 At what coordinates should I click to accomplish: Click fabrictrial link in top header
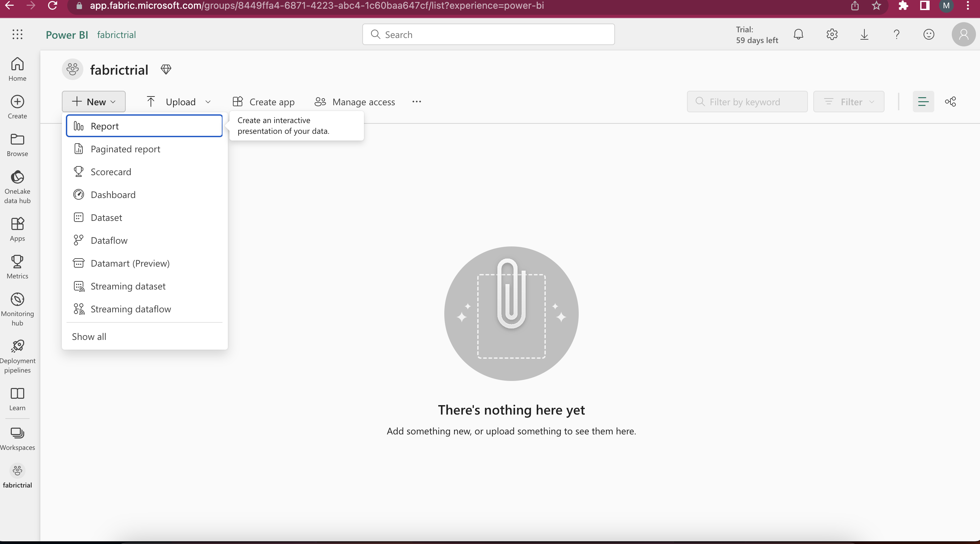(x=116, y=35)
